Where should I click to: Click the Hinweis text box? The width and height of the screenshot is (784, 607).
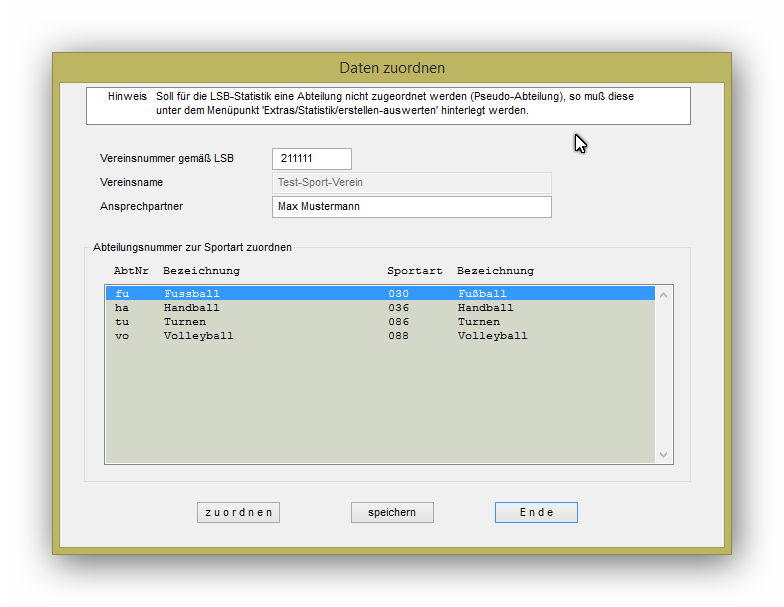388,104
